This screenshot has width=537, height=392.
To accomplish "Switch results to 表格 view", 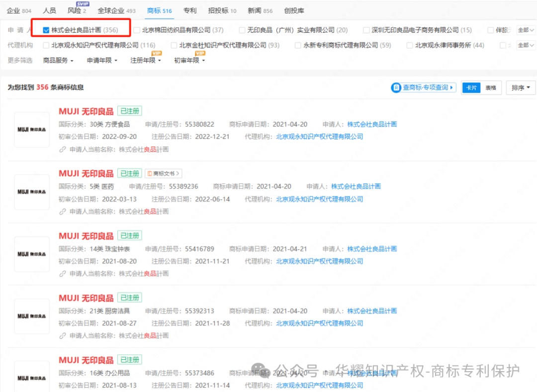I will (x=491, y=88).
